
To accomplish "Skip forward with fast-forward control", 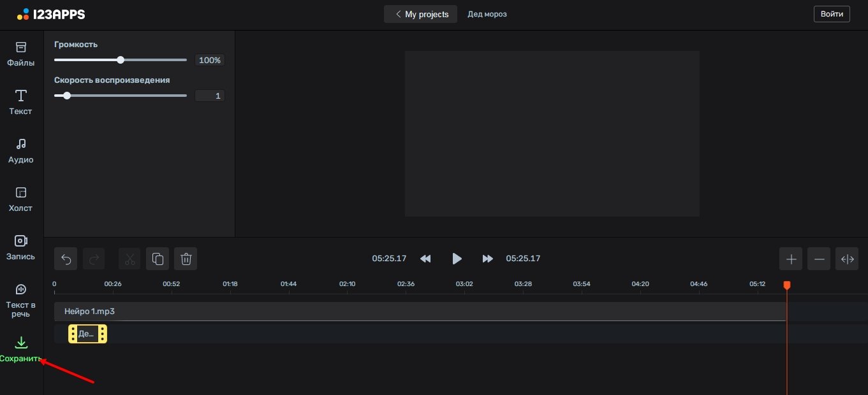I will pos(487,259).
